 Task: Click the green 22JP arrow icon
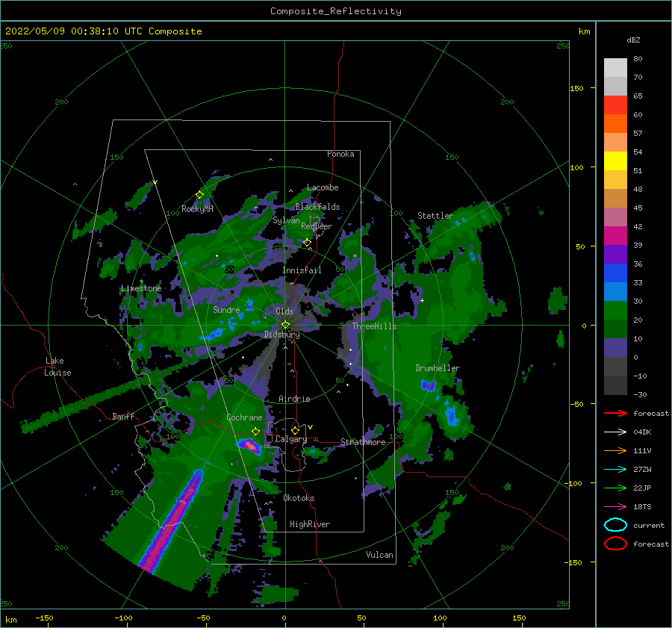click(615, 488)
